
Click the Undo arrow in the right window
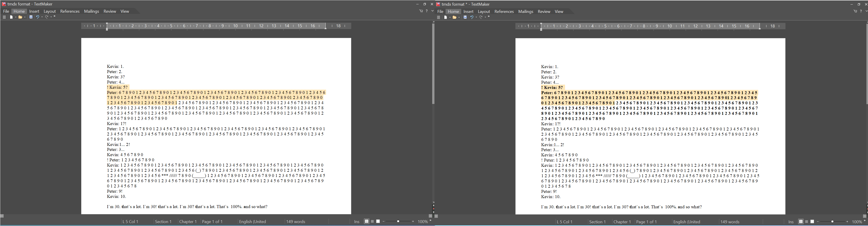(x=472, y=17)
